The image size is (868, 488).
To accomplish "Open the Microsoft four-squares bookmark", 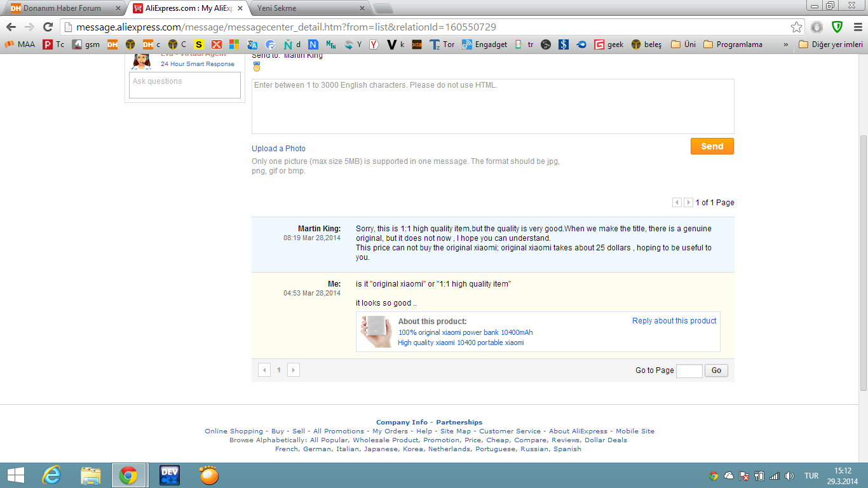I will (x=234, y=44).
